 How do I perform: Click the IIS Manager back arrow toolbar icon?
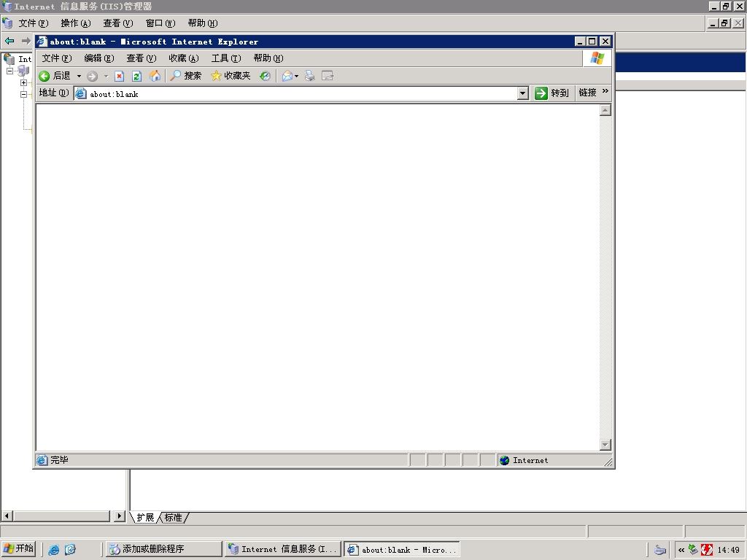[x=9, y=41]
